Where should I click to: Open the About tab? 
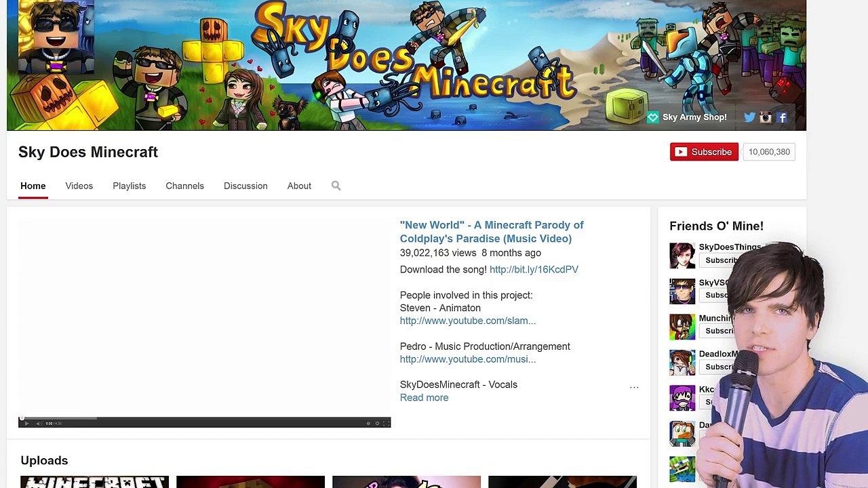[299, 186]
